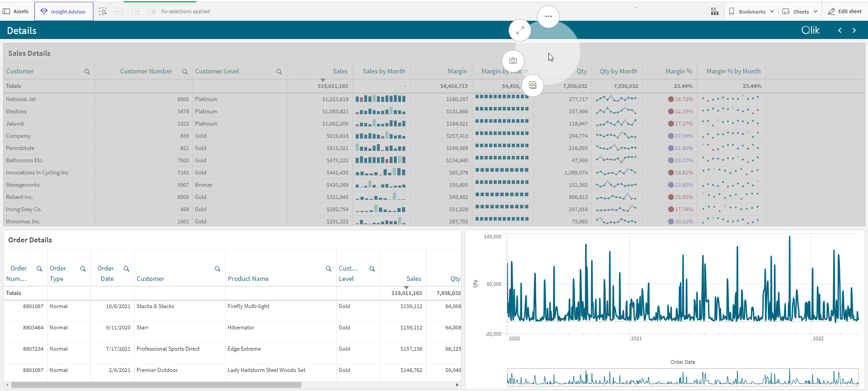The image size is (868, 391).
Task: Click order number 8803464
Action: [33, 327]
